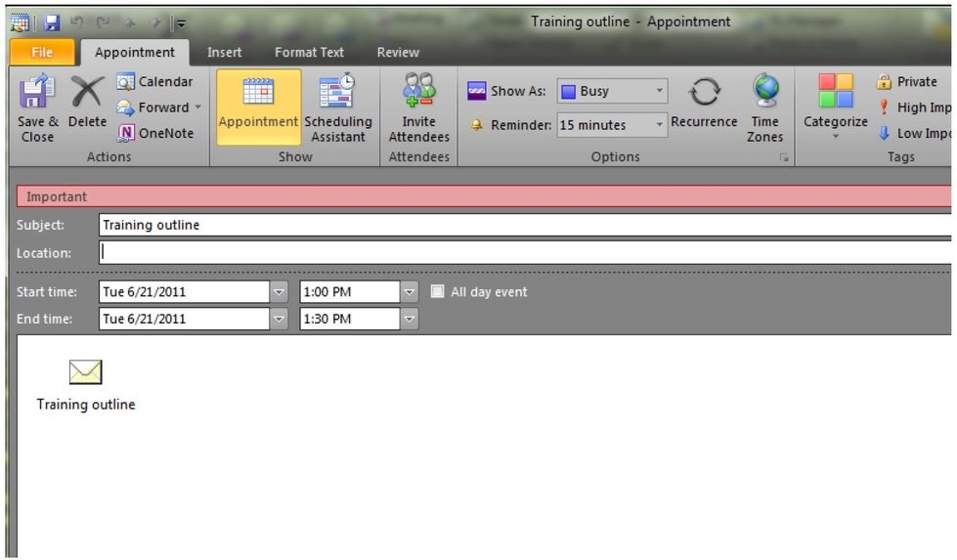Viewport: 957px width, 560px height.
Task: Click the Save & Close icon
Action: (37, 94)
